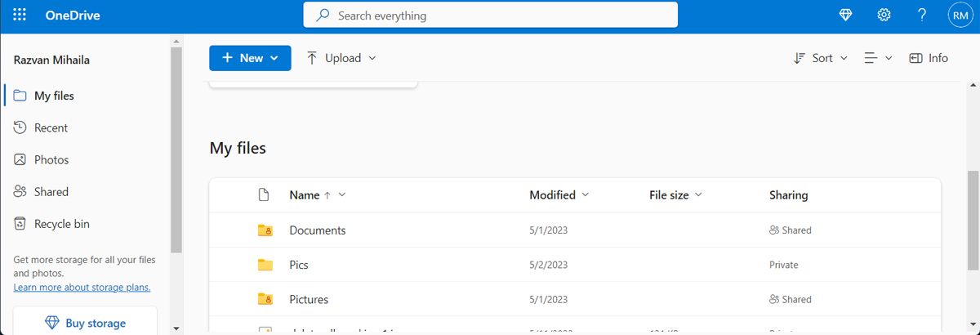Click the Sharing column header
980x335 pixels.
[788, 194]
